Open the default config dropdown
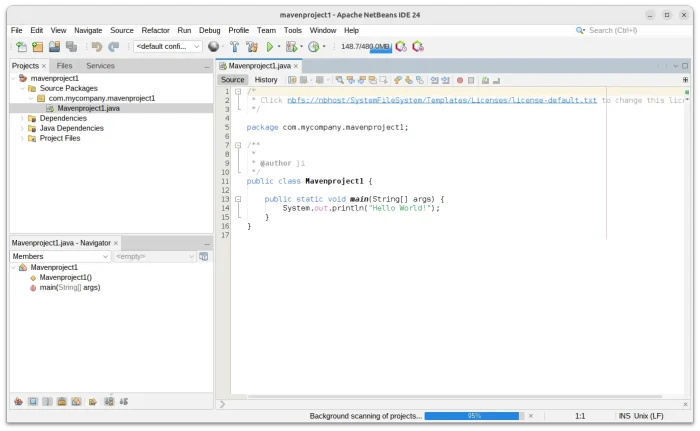The width and height of the screenshot is (700, 431). (168, 46)
